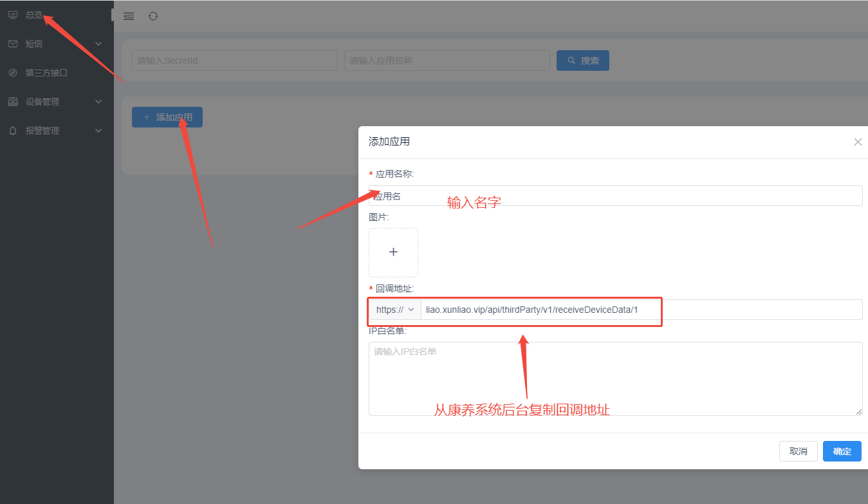Click the plus box to upload image
The image size is (868, 504).
pos(393,252)
